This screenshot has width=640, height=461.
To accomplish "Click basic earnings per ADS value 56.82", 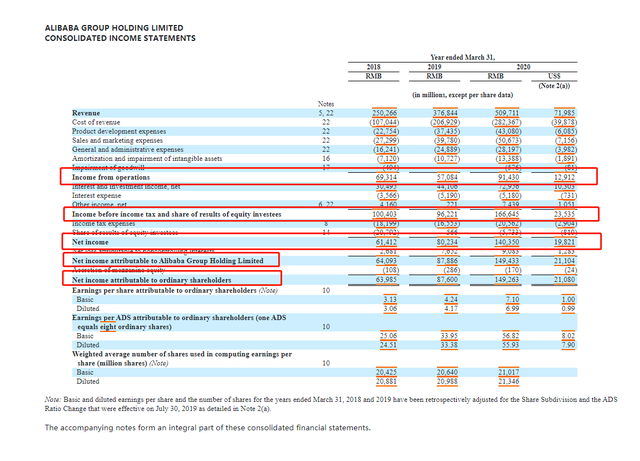I will 511,336.
